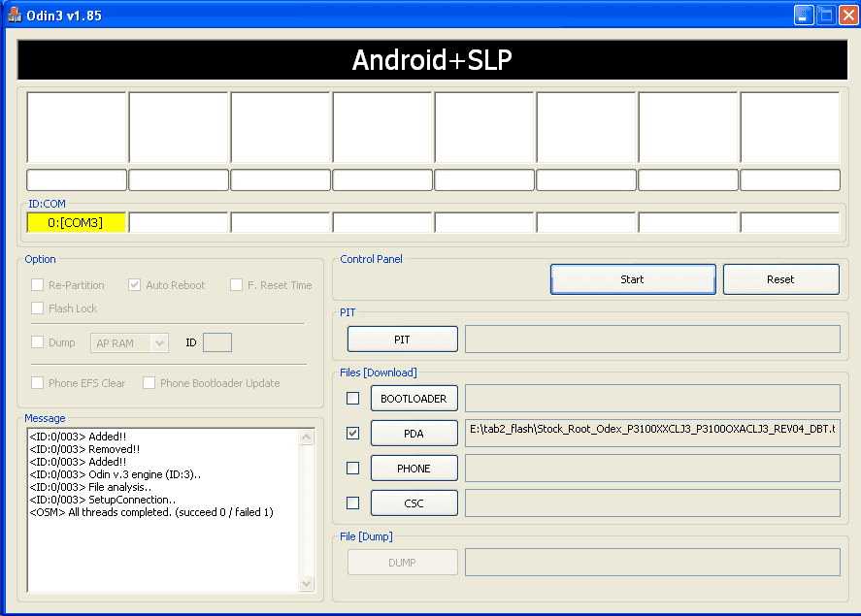Click the BOOTLOADER file path field
The width and height of the screenshot is (861, 616).
point(652,399)
